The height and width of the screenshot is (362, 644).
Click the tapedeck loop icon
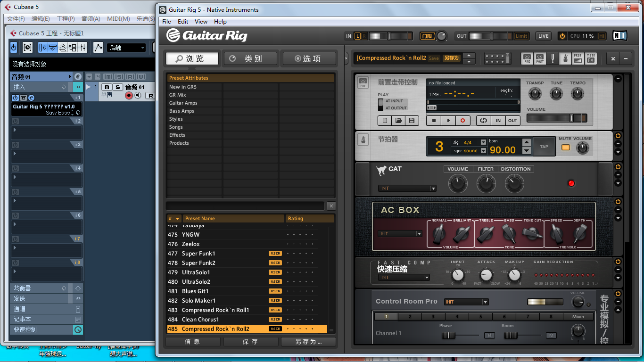tap(483, 121)
